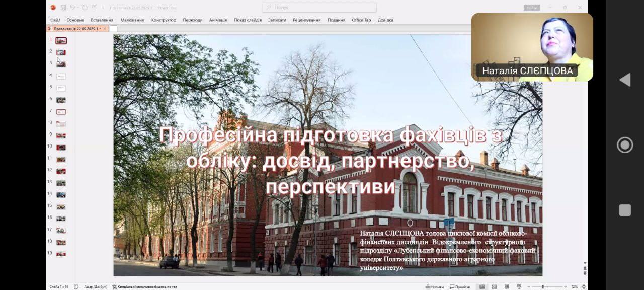This screenshot has width=644, height=290.
Task: Select slide 10 thumbnail
Action: [x=61, y=148]
